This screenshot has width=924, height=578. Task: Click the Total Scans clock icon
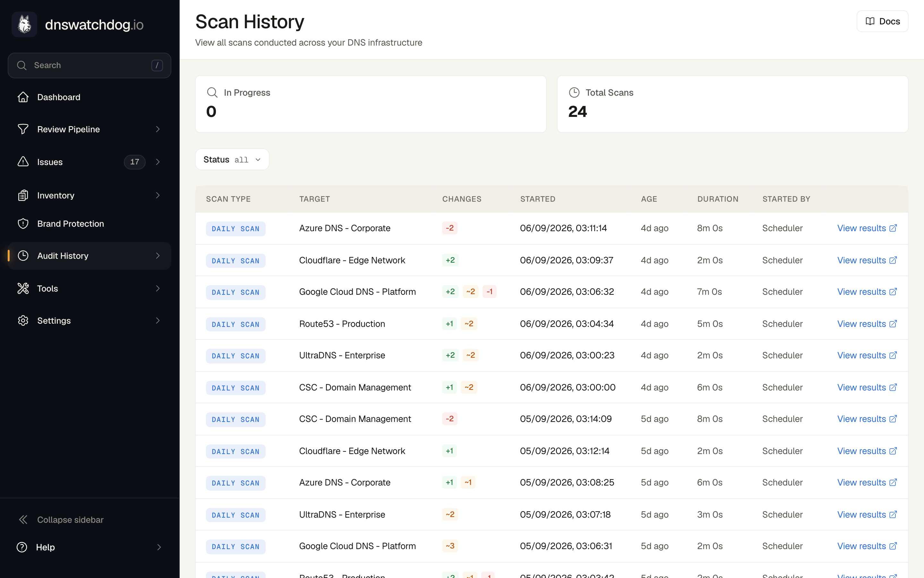click(x=574, y=92)
